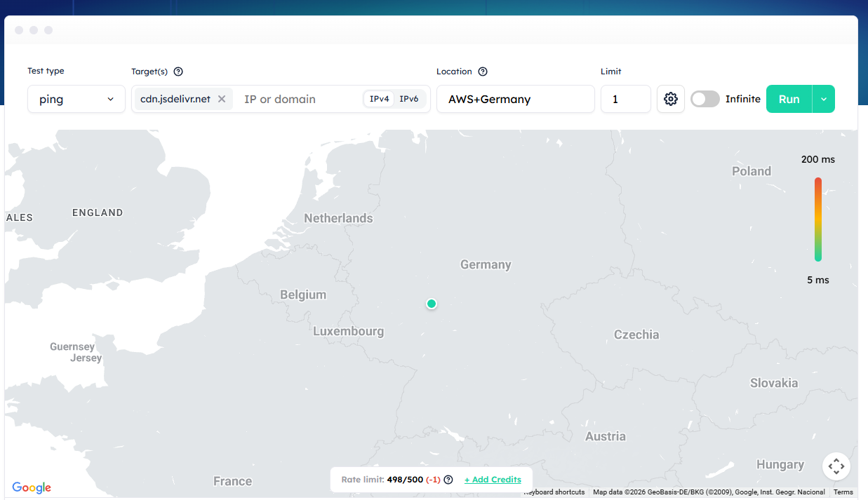Open the rate limit info question mark icon
The image size is (868, 500).
[x=448, y=480]
